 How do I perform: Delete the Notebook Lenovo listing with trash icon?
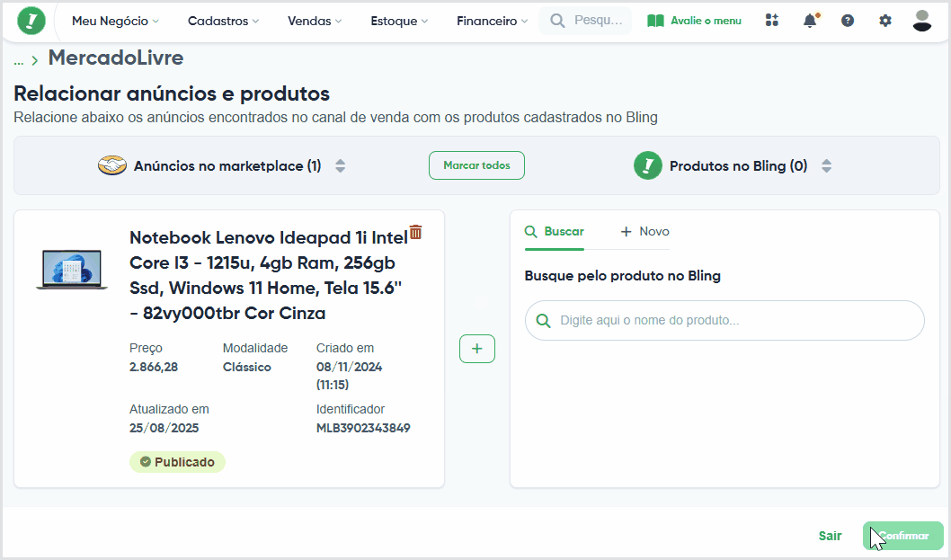[415, 232]
